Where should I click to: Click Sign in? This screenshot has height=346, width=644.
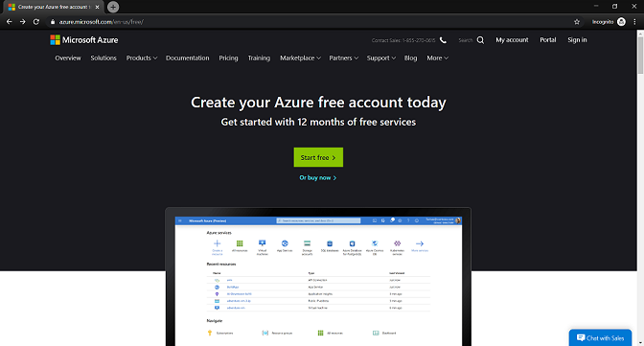[x=577, y=40]
